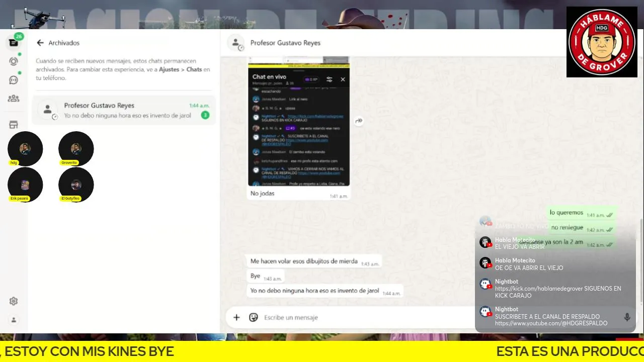Open Nightbot's youtube.com/@HDGRESPALDO link
644x362 pixels.
(x=551, y=323)
